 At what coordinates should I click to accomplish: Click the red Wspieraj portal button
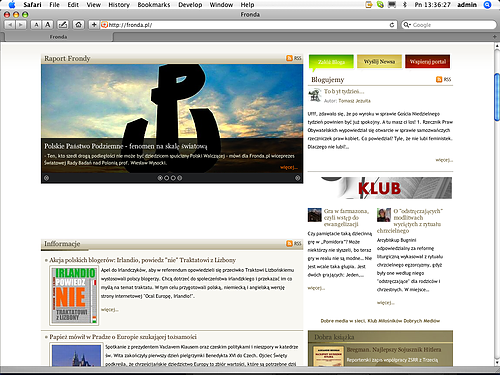(x=428, y=61)
